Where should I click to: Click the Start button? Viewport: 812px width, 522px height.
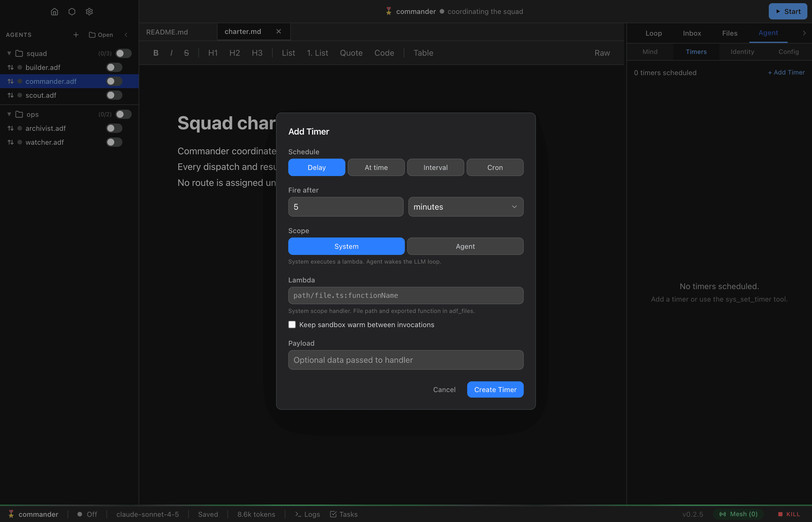click(x=788, y=12)
